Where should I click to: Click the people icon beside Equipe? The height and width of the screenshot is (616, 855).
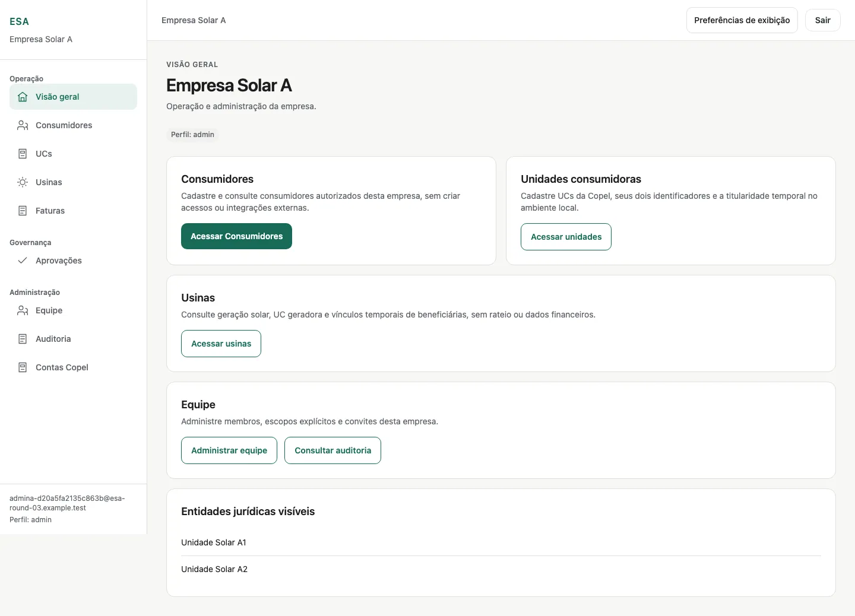(x=23, y=310)
